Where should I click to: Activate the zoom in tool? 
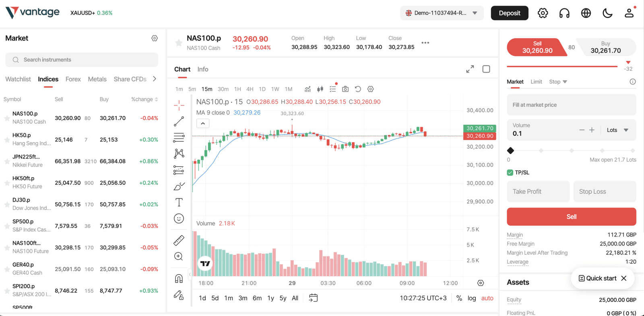[179, 256]
